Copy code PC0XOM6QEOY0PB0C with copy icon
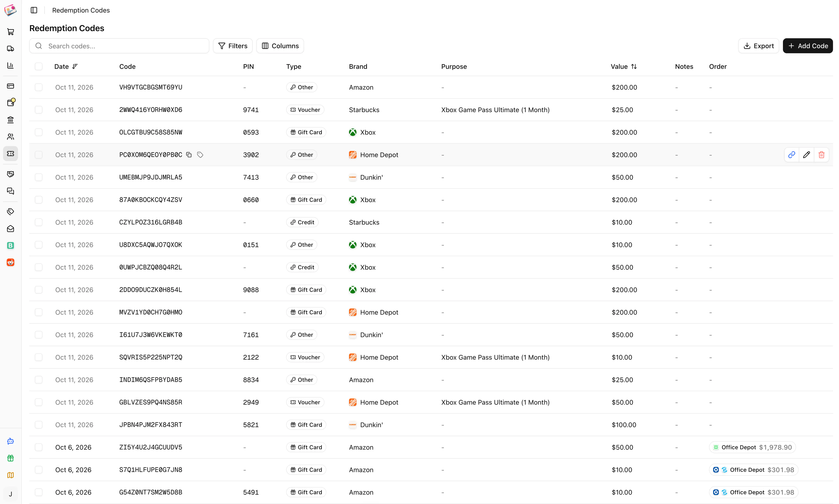Viewport: 839px width, 504px height. (x=189, y=155)
